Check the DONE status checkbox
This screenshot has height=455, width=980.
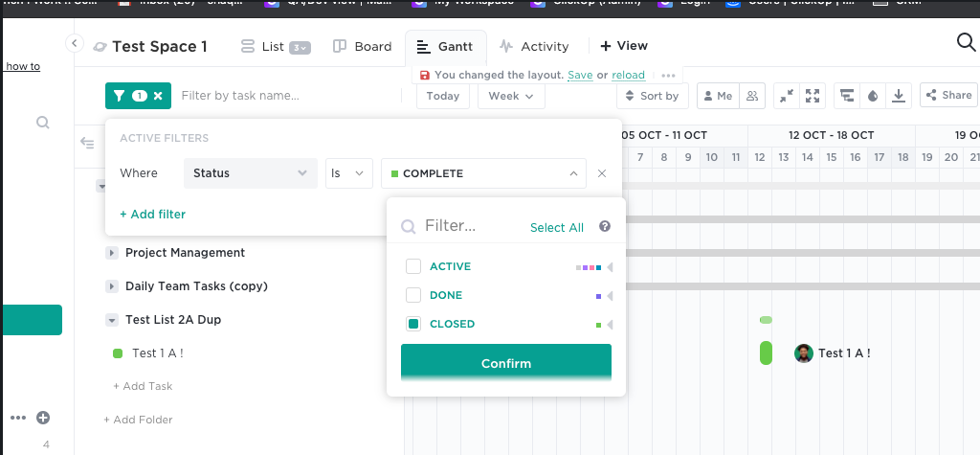tap(413, 295)
